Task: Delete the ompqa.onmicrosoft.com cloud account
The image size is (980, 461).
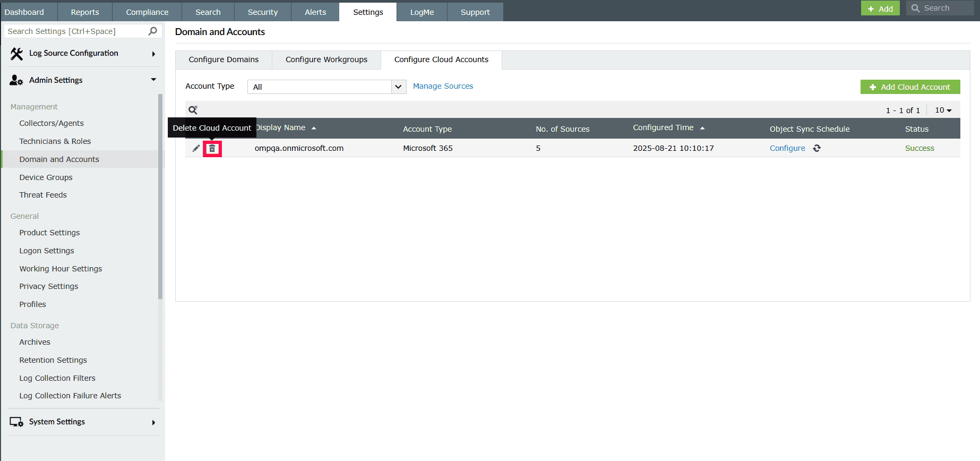Action: tap(212, 149)
